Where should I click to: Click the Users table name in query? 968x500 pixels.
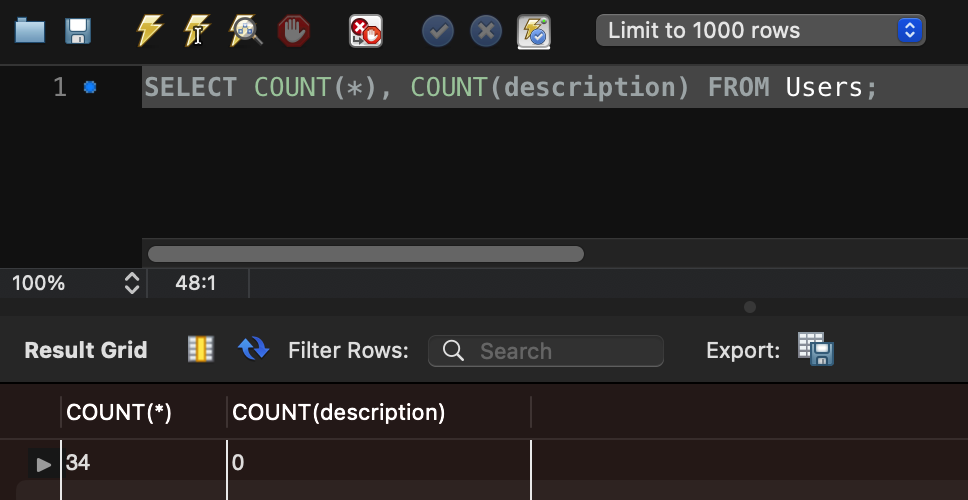[x=824, y=87]
